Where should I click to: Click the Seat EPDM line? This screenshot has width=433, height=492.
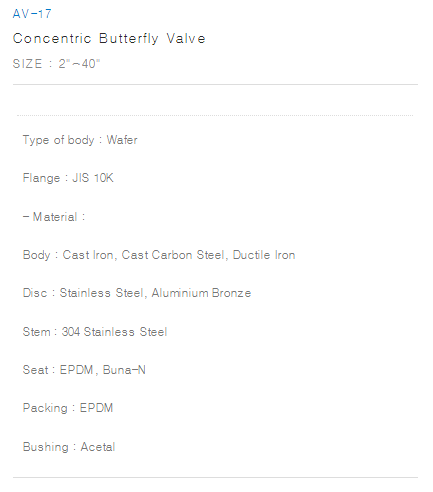pos(84,370)
